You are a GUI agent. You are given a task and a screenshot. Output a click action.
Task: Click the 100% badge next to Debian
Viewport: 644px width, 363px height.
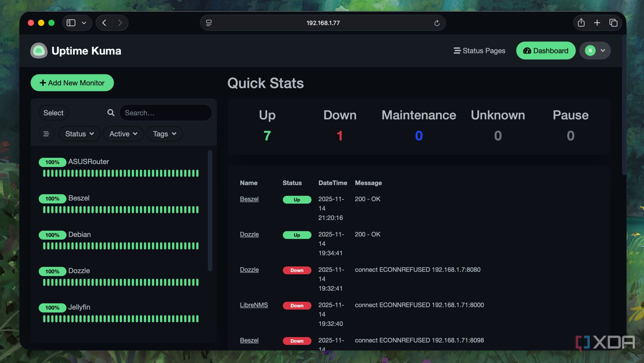pyautogui.click(x=52, y=235)
